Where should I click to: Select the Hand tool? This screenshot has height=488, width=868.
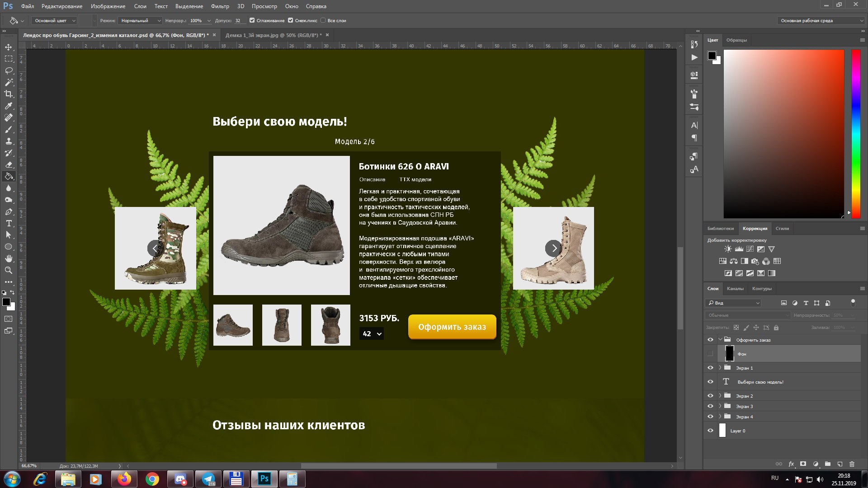point(9,258)
